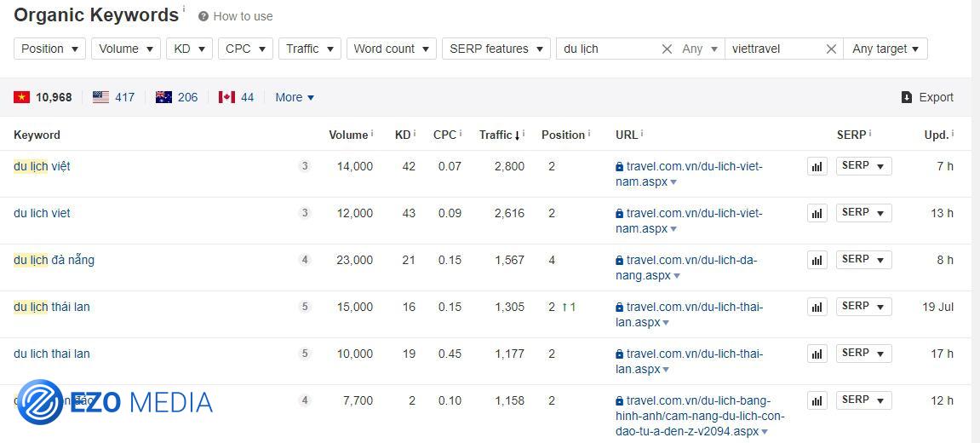Show history chart for 'du lich thai lan'
The image size is (980, 443).
click(x=817, y=354)
